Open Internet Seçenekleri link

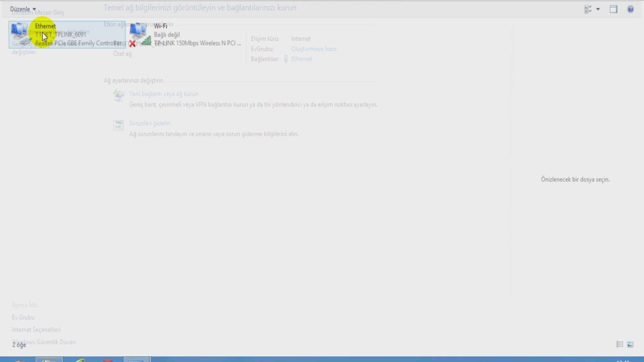click(x=36, y=330)
